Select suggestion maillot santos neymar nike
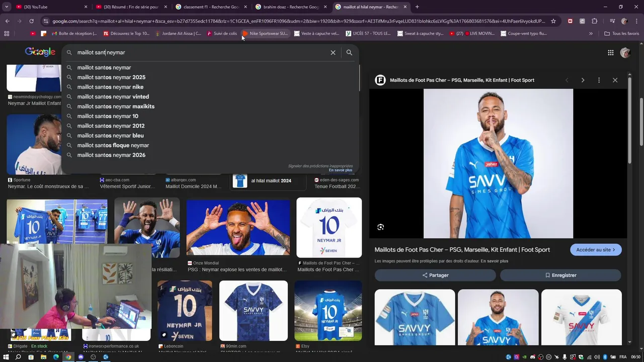 210,87
